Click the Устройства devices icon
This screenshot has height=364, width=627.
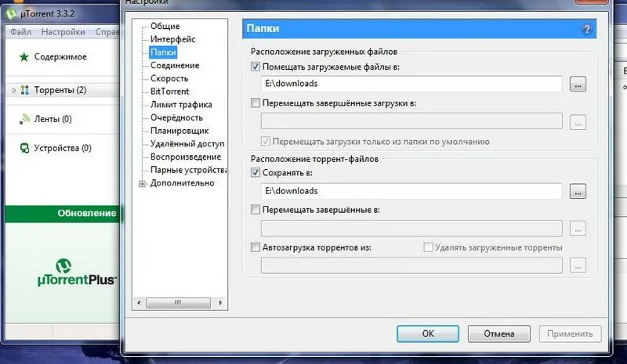[24, 148]
